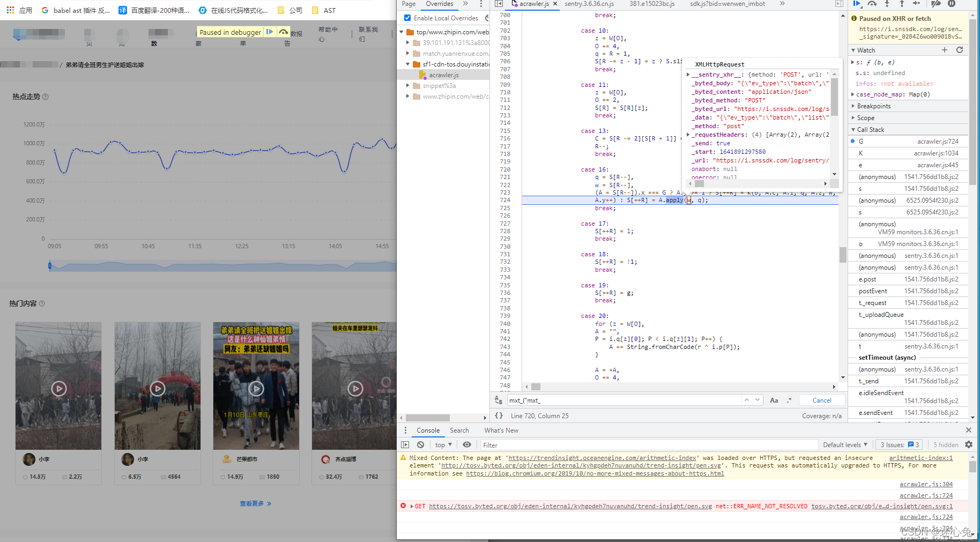
Task: Expand snippet%3a folder
Action: (x=408, y=86)
